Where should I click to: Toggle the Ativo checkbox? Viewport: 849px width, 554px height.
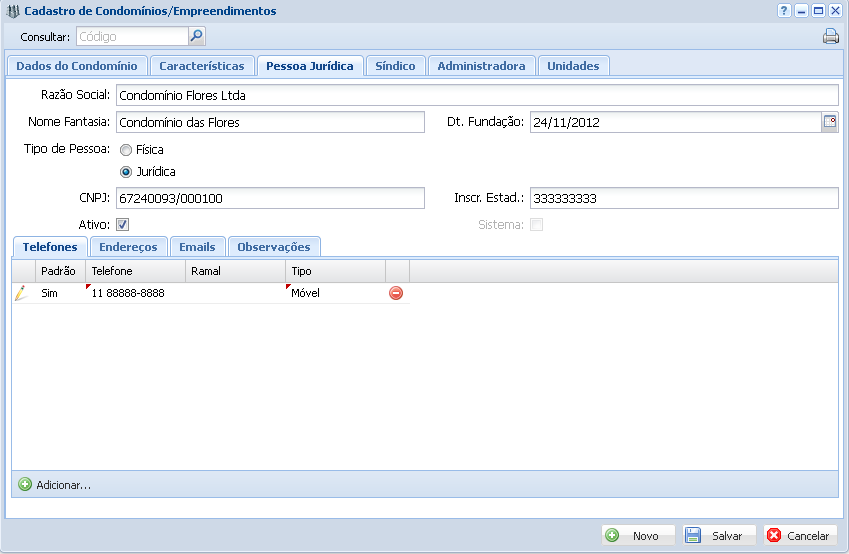[123, 225]
